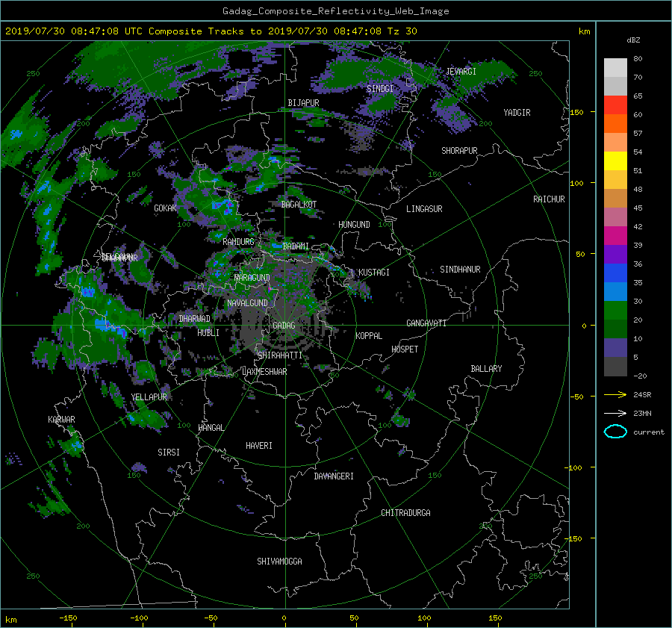Click the BALLARY city label
The height and width of the screenshot is (628, 672).
pyautogui.click(x=486, y=369)
